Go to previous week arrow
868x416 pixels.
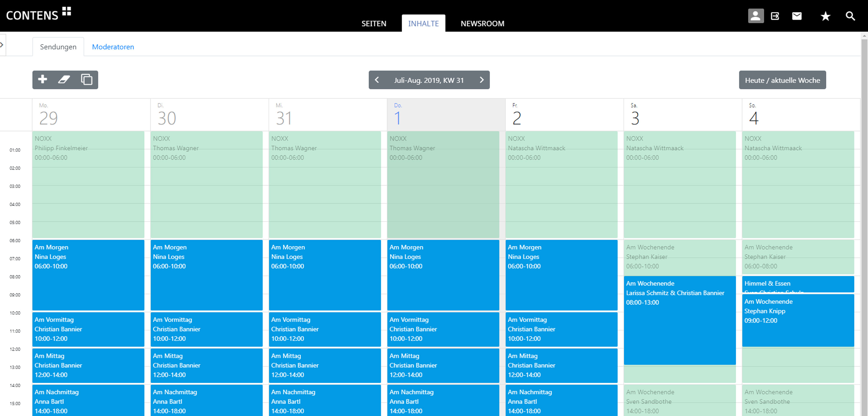coord(377,80)
